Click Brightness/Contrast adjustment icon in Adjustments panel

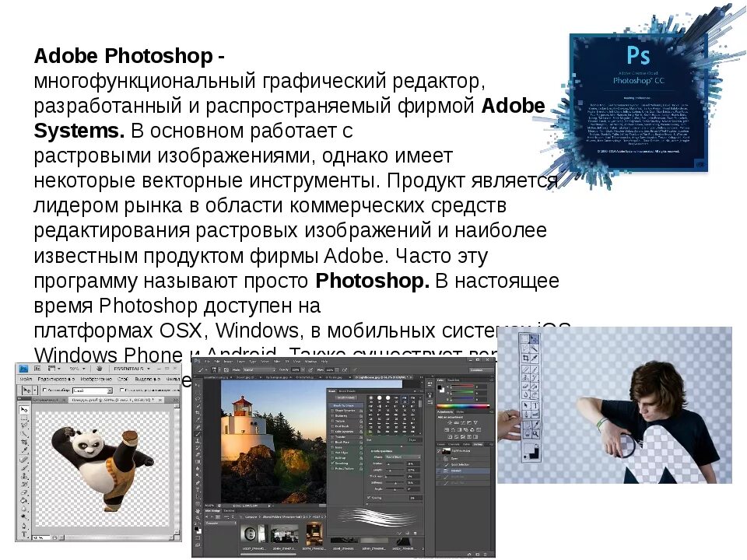[450, 422]
